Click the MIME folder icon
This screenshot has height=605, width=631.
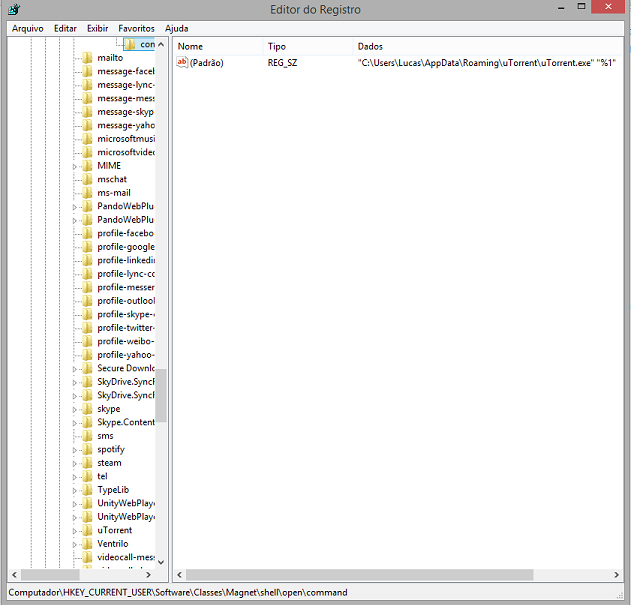tap(87, 166)
